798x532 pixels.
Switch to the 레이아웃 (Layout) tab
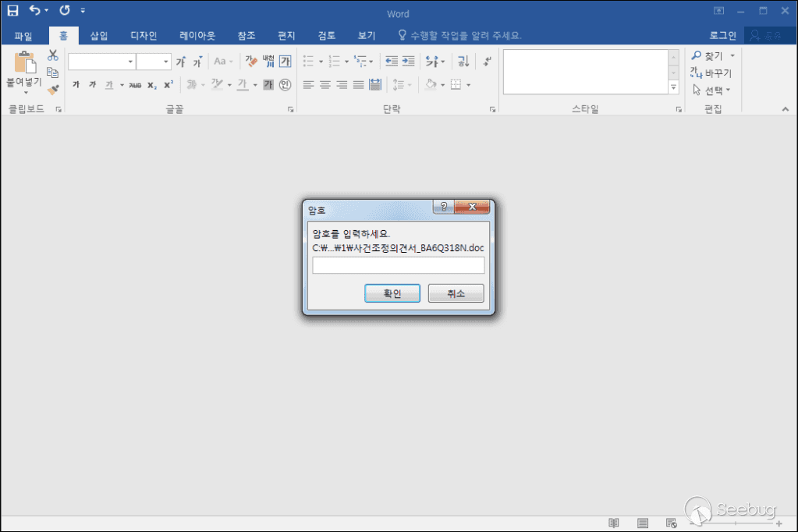[197, 36]
